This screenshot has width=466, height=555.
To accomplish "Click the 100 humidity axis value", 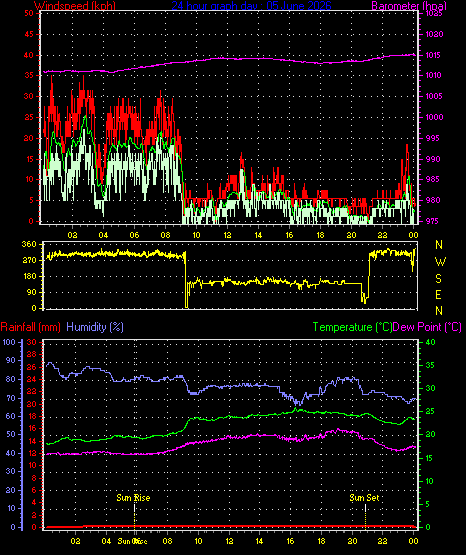I will point(9,342).
